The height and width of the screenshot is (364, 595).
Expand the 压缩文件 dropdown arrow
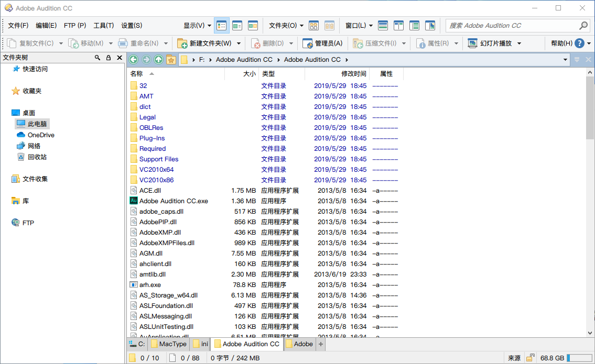coord(404,43)
